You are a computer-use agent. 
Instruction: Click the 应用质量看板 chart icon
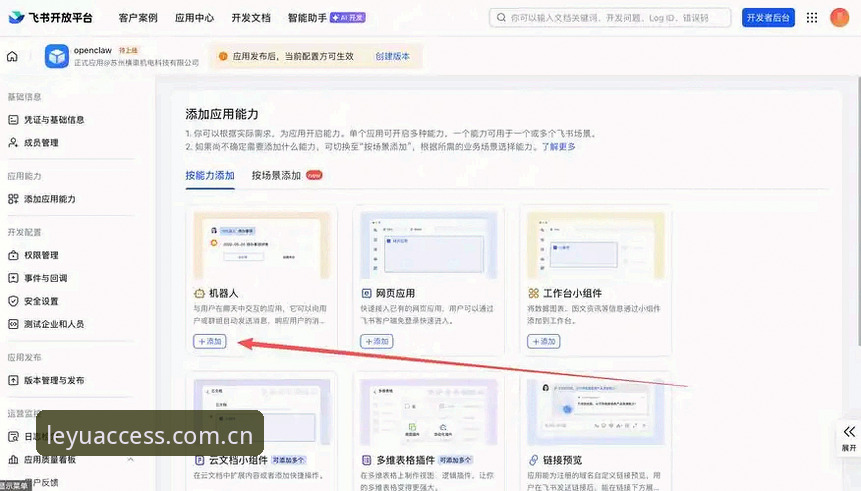coord(13,460)
